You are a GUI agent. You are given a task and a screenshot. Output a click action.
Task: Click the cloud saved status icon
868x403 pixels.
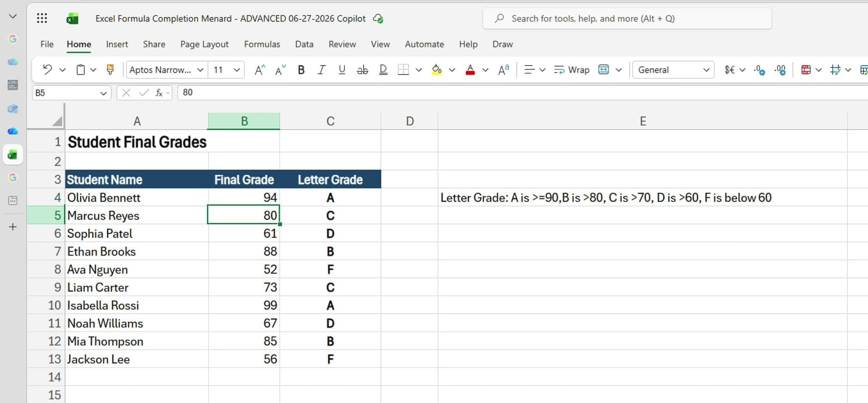coord(378,19)
